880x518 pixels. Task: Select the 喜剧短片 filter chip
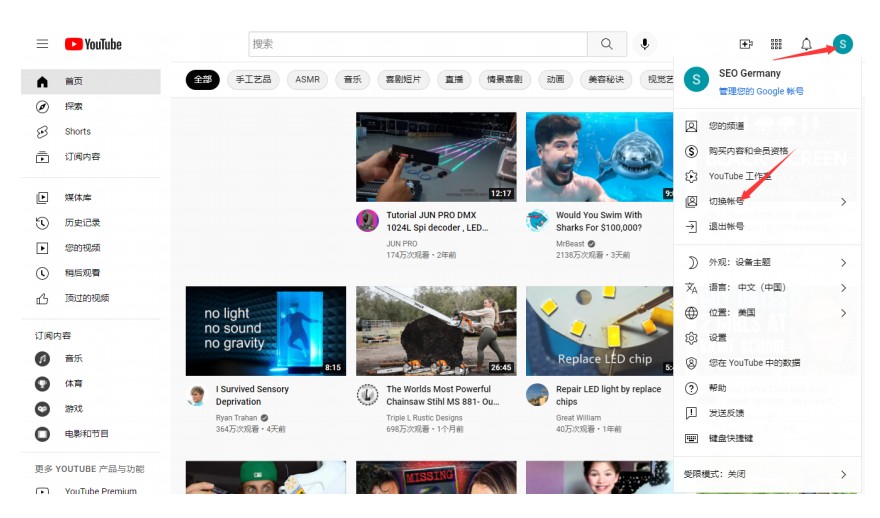[x=403, y=80]
